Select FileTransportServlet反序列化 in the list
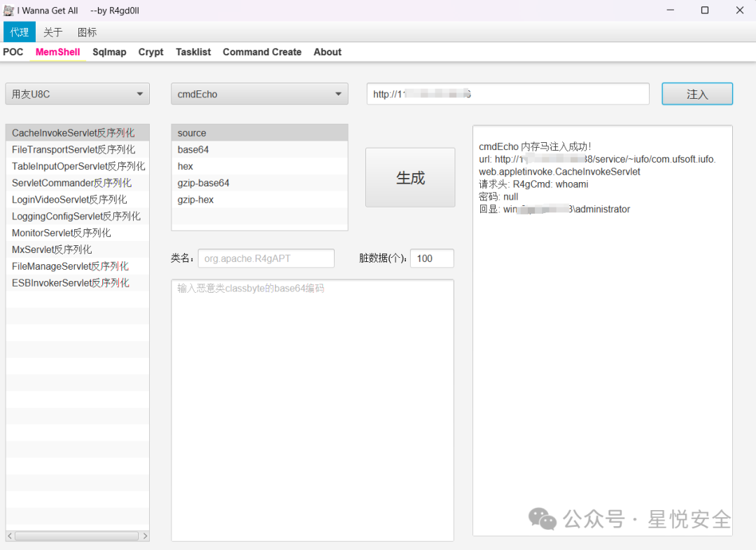 click(78, 149)
